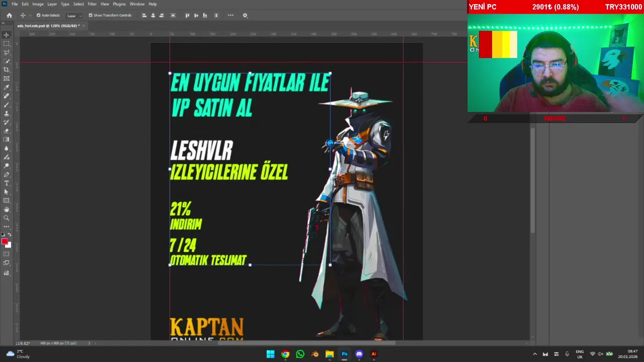The height and width of the screenshot is (362, 644).
Task: Open Discord from the taskbar
Action: 359,354
